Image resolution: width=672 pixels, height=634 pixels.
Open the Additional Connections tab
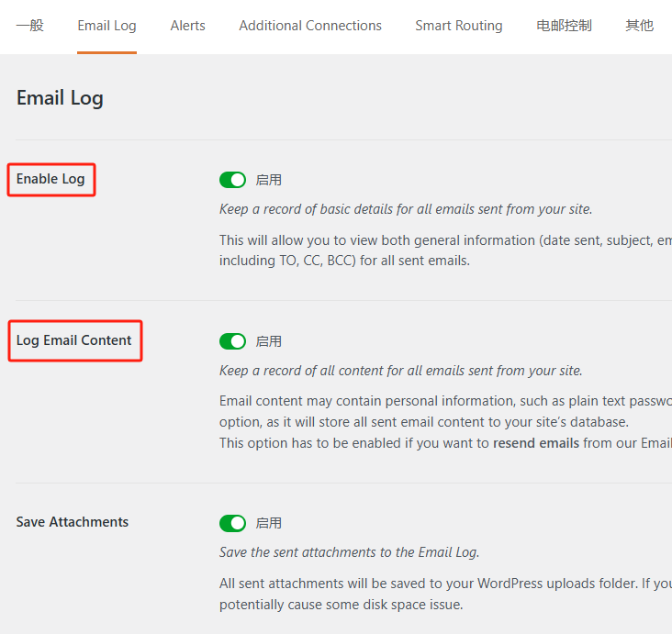(310, 26)
